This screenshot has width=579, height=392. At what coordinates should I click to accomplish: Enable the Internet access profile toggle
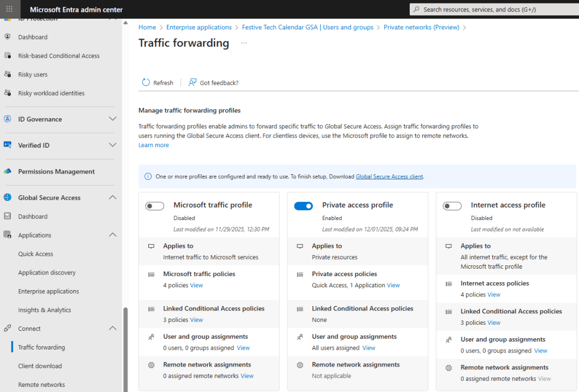tap(452, 206)
